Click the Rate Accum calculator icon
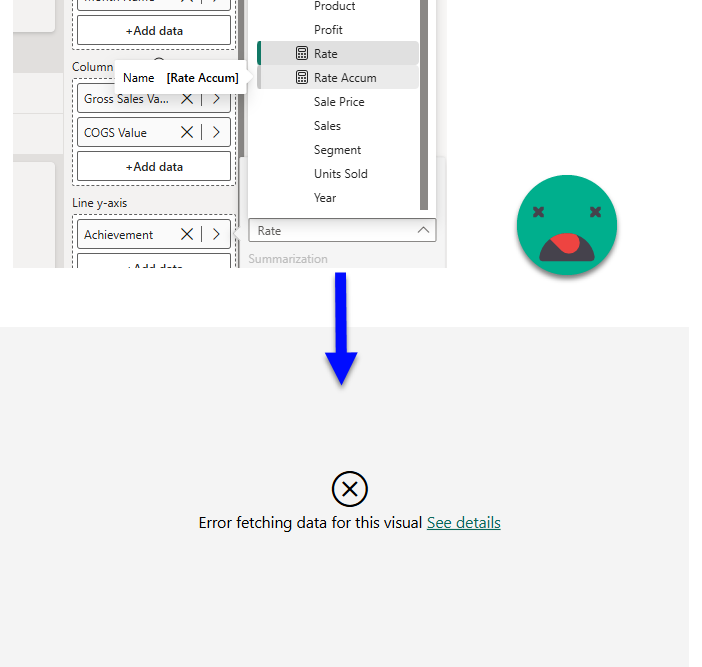 [x=302, y=78]
